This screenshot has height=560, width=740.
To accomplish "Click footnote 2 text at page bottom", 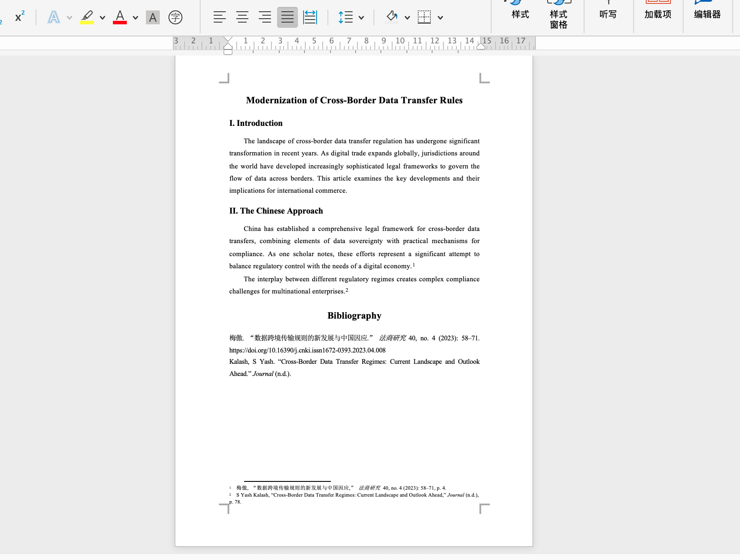I will pyautogui.click(x=354, y=498).
